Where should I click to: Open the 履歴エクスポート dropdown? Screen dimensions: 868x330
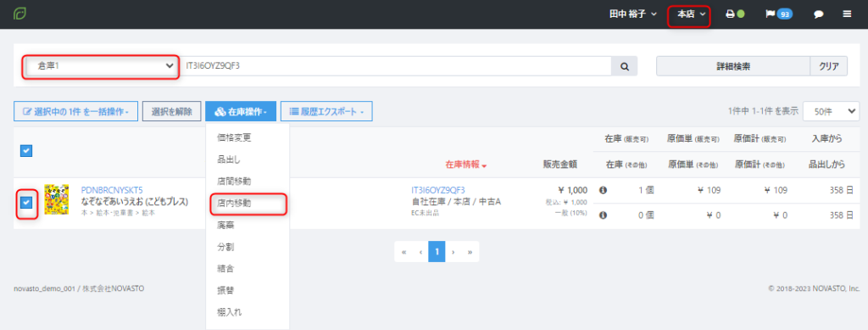coord(326,111)
